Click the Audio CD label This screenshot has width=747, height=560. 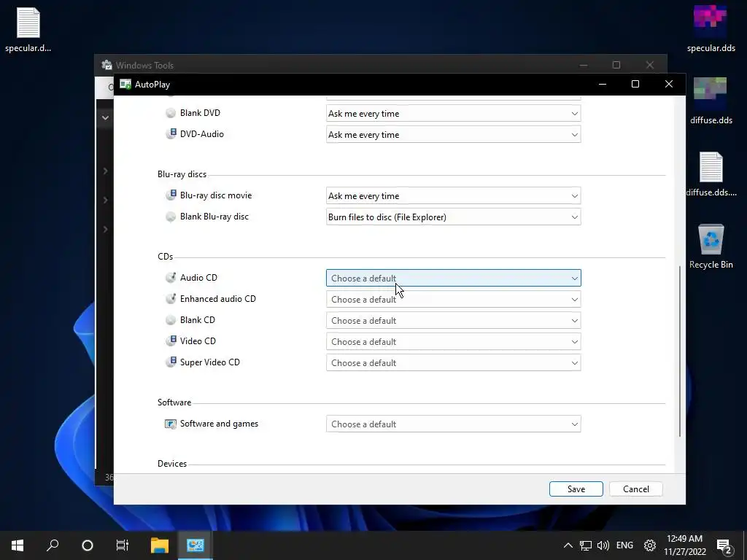pyautogui.click(x=198, y=278)
